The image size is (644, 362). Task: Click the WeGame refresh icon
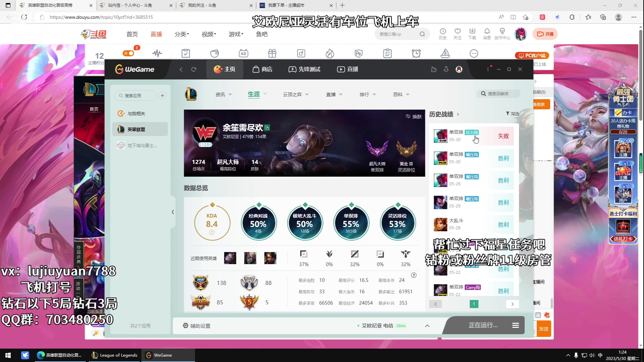pyautogui.click(x=194, y=69)
